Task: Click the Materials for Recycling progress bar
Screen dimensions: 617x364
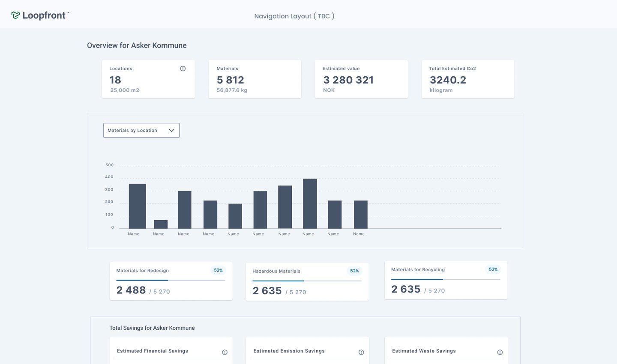Action: 446,279
